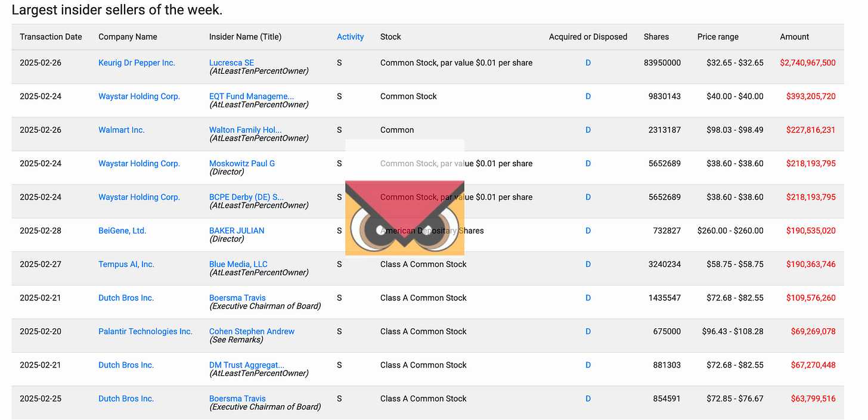Viewport: 868px width, 420px height.
Task: Select the amount $393,205,720
Action: (x=811, y=96)
